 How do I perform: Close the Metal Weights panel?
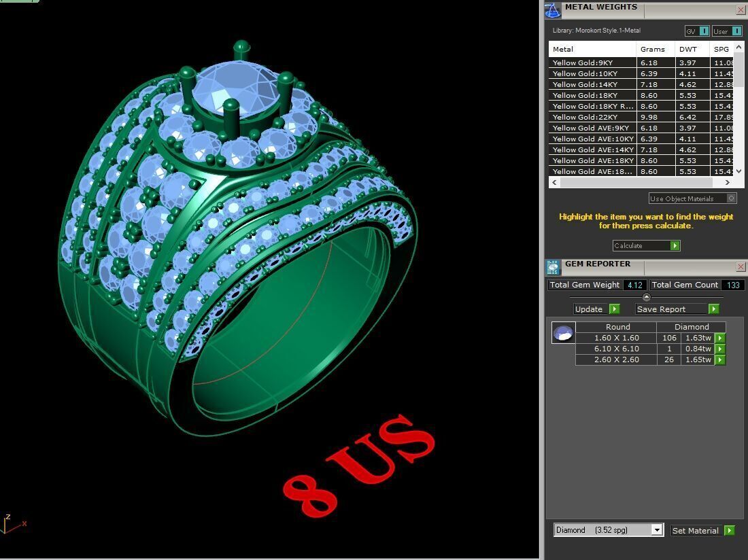[x=741, y=10]
